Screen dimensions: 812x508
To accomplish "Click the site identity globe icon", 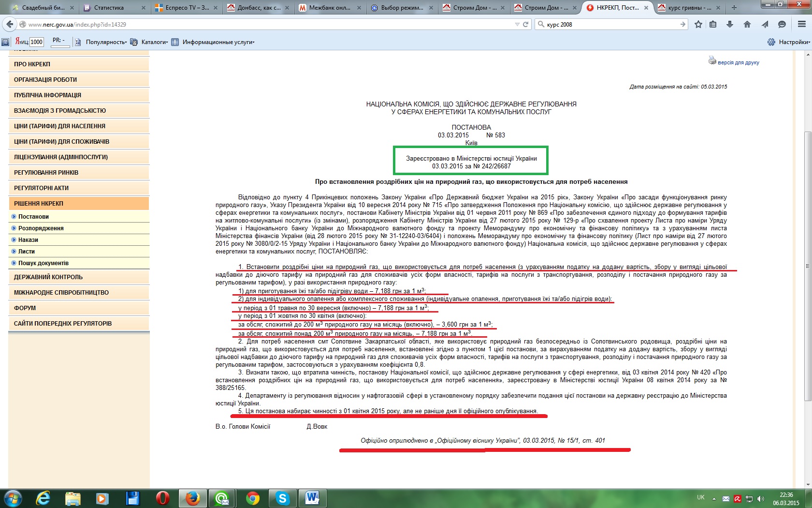I will click(23, 24).
